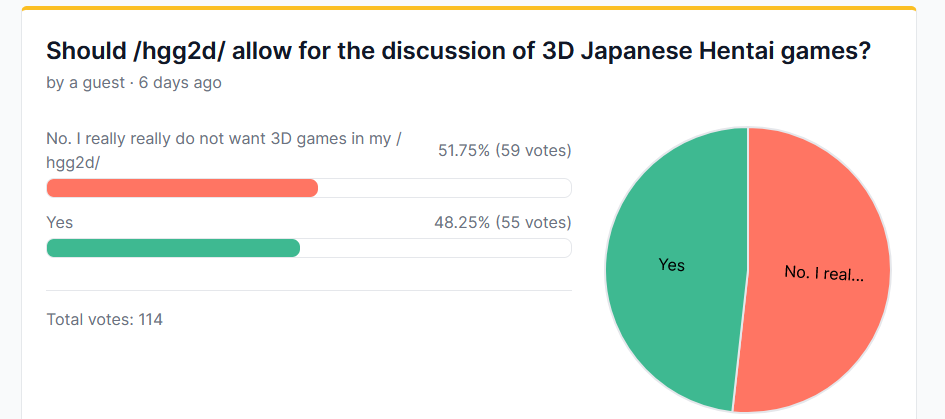Click the "(59 votes)" count text
Screen dimensions: 945x419
point(533,150)
